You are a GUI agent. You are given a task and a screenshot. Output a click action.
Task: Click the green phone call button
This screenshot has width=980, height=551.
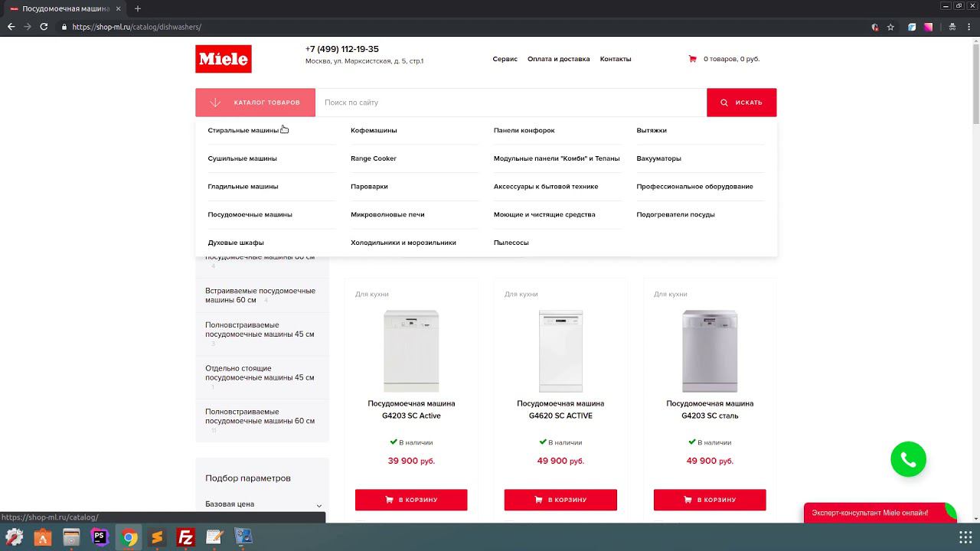tap(909, 459)
